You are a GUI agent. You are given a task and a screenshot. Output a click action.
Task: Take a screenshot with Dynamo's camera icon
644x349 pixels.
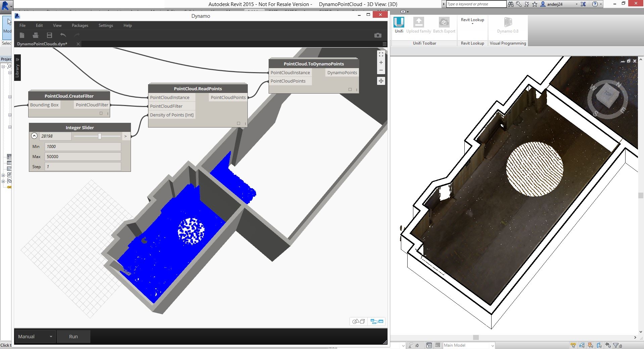pyautogui.click(x=378, y=35)
